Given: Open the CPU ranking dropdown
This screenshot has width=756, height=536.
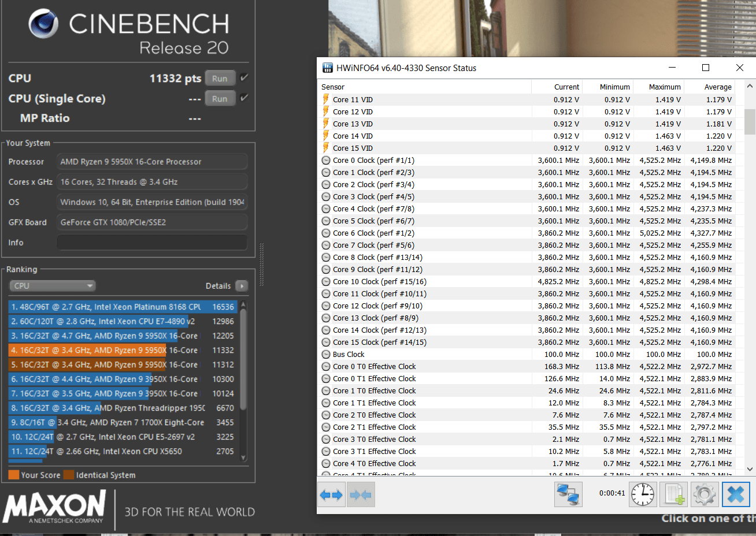Looking at the screenshot, I should coord(53,286).
